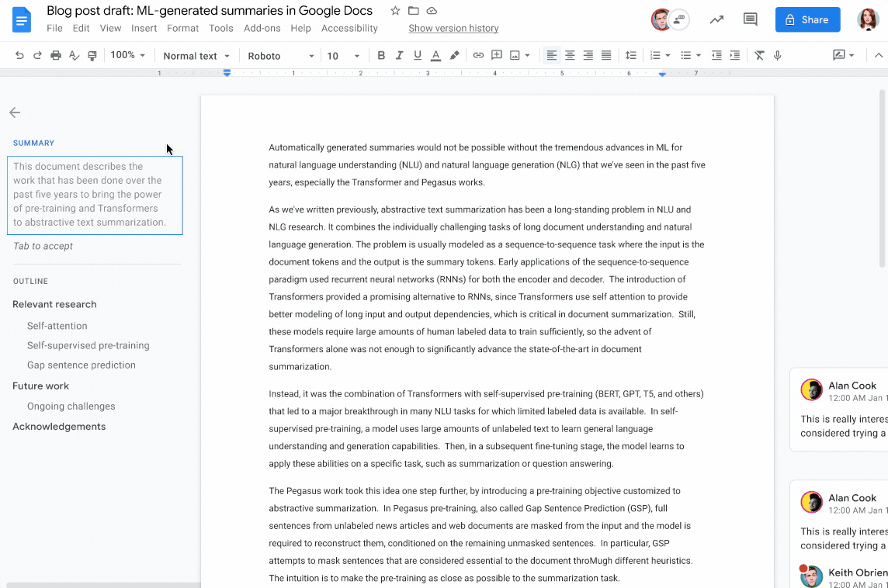Click the suggested summary text box
Viewport: 888px width, 588px height.
pos(95,195)
